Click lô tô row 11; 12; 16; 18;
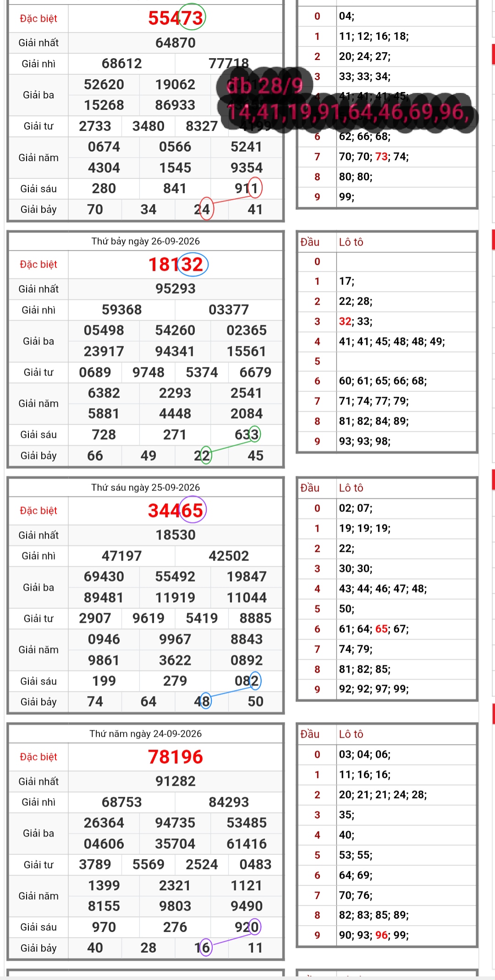Image resolution: width=495 pixels, height=980 pixels. click(x=374, y=36)
